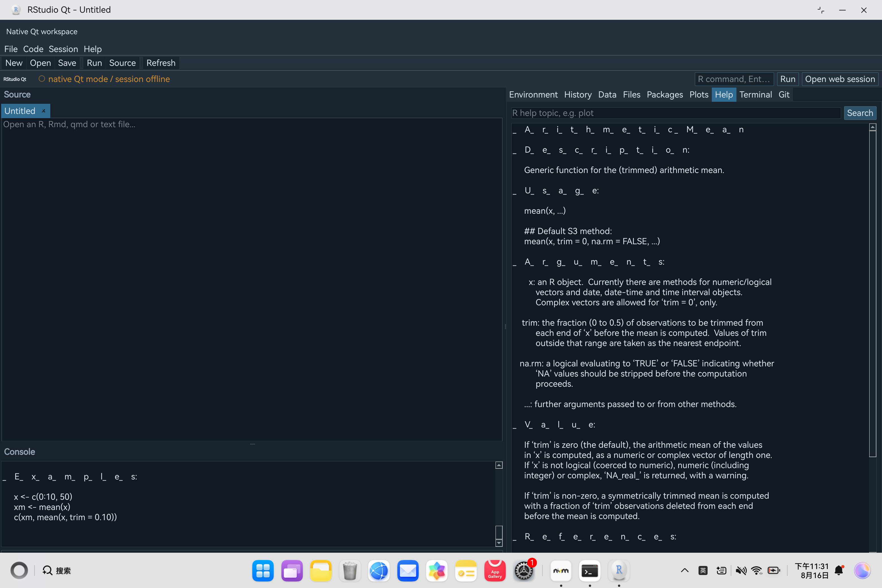This screenshot has height=588, width=882.
Task: Close the Untitled source tab
Action: pos(44,111)
